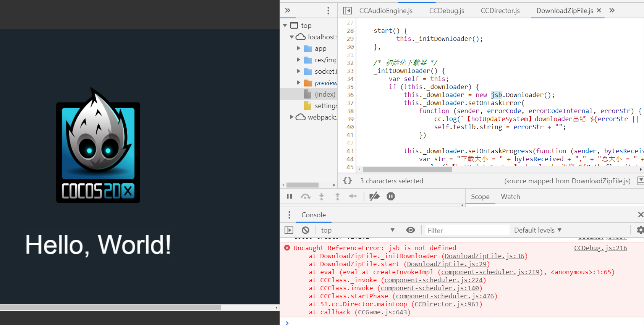This screenshot has width=644, height=325.
Task: Deactivate breakpoints toggle icon
Action: [374, 196]
